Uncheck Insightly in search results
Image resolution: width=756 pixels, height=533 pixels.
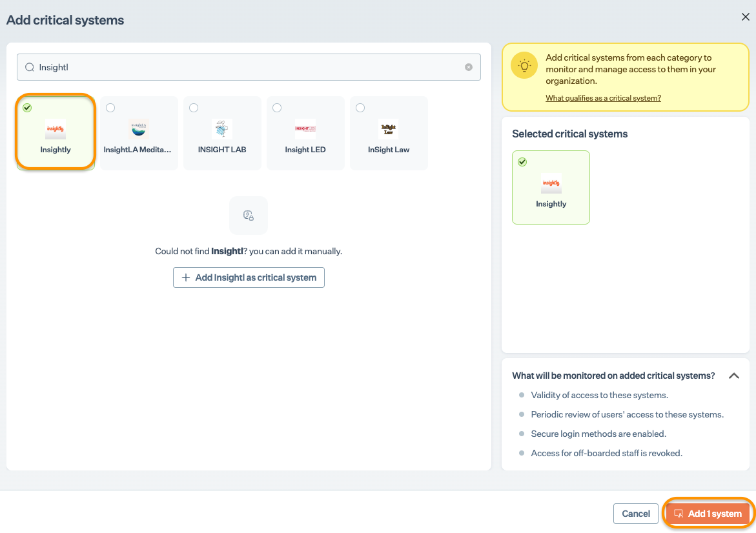(x=28, y=108)
